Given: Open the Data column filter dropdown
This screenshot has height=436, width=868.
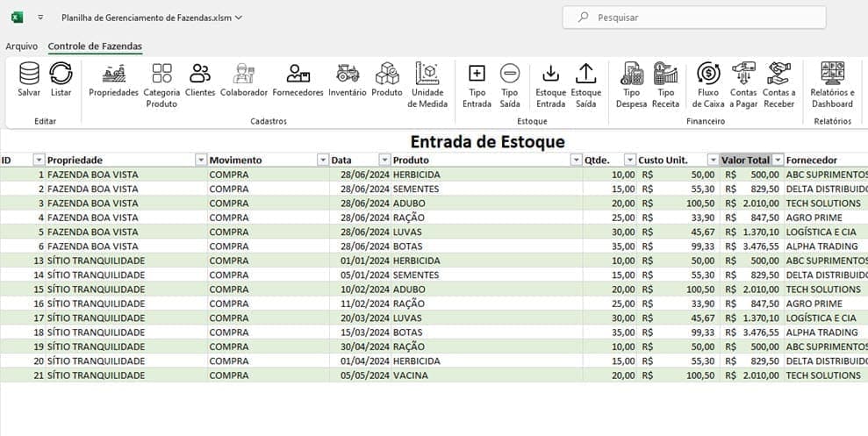Looking at the screenshot, I should tap(384, 160).
